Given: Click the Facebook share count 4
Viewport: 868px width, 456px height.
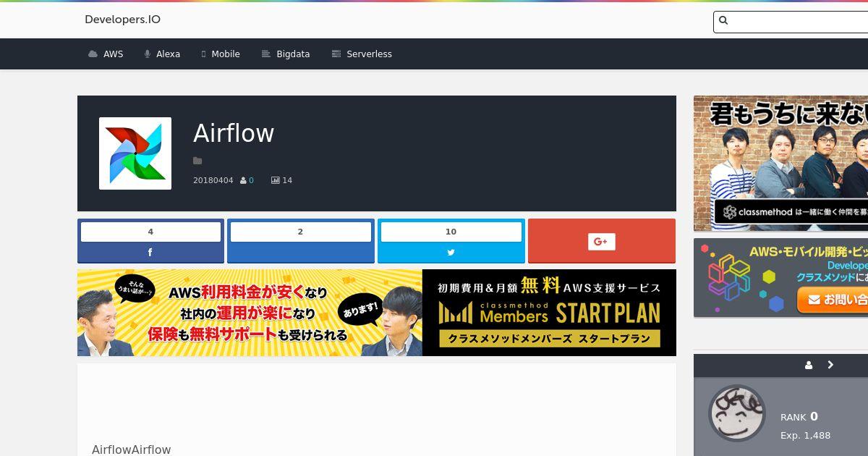Looking at the screenshot, I should point(150,232).
